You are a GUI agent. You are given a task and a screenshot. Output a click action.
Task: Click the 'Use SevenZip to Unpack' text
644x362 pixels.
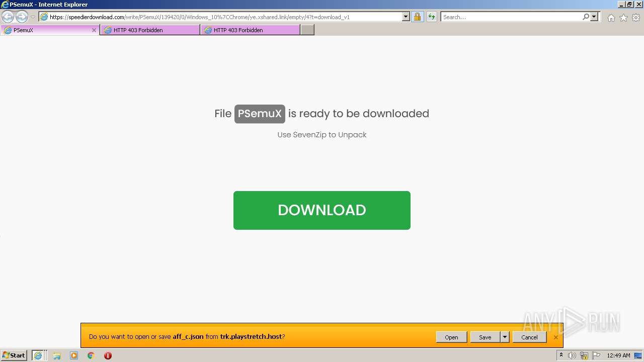pyautogui.click(x=322, y=135)
